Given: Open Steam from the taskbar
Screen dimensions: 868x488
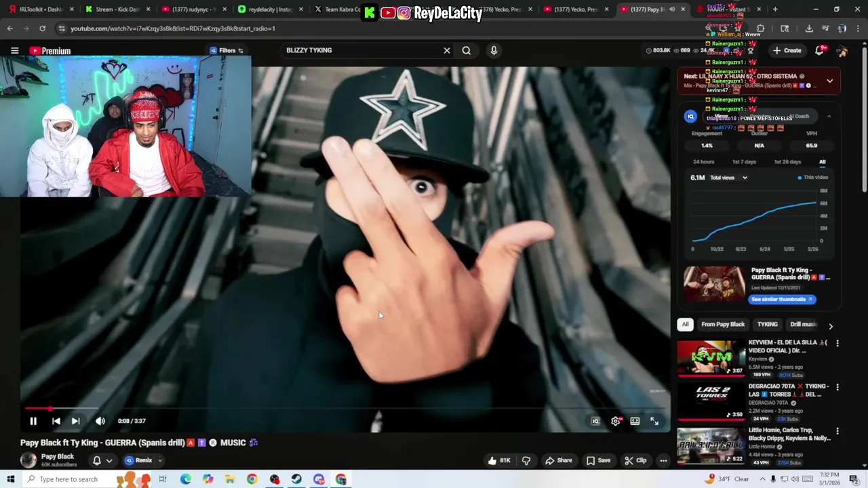Looking at the screenshot, I should point(296,479).
